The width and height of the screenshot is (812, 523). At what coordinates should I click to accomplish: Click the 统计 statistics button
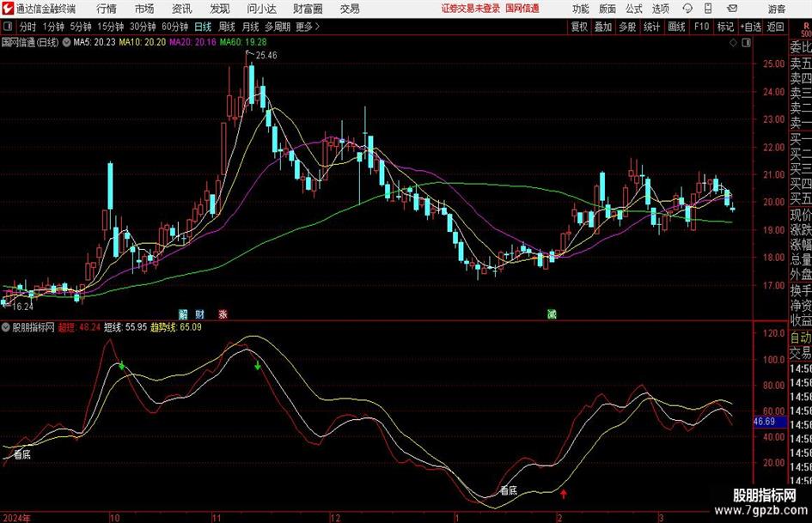652,27
